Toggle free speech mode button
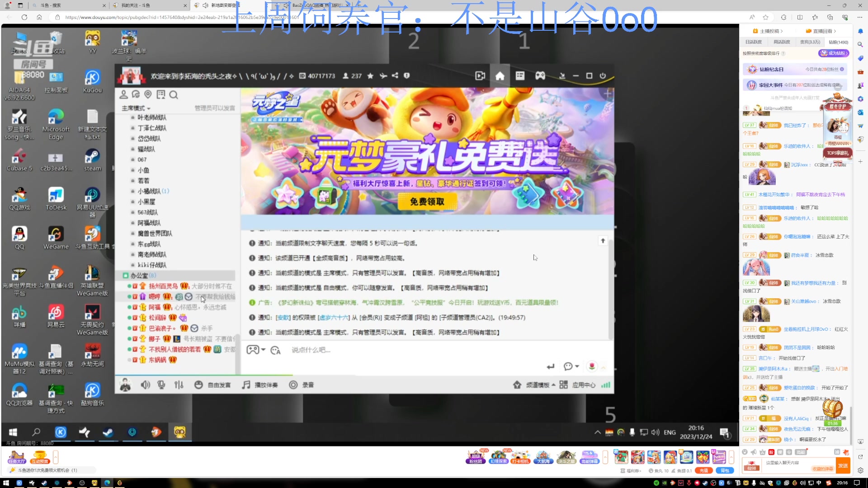The height and width of the screenshot is (488, 868). 212,385
